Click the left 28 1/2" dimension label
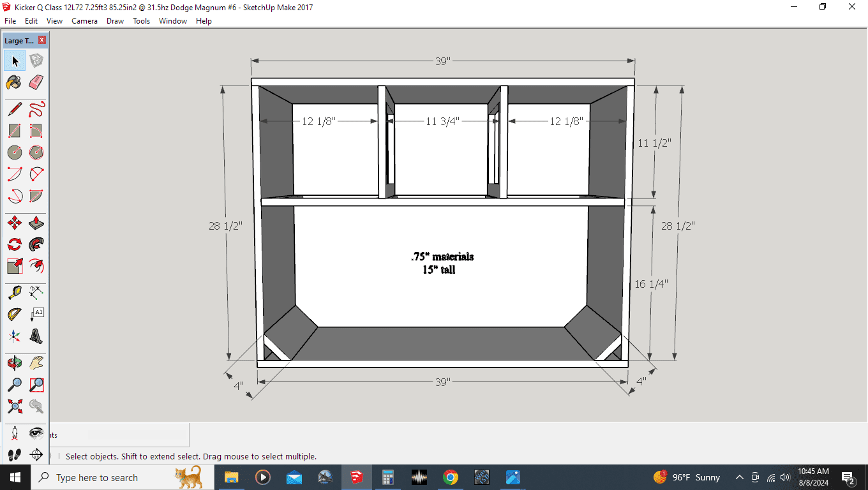Viewport: 868px width, 490px height. 225,226
